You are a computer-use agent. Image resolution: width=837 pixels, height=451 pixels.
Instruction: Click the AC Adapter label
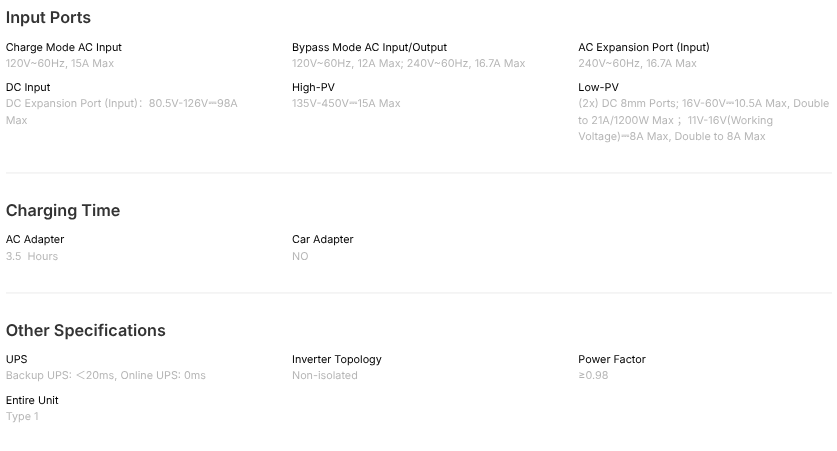(x=35, y=239)
